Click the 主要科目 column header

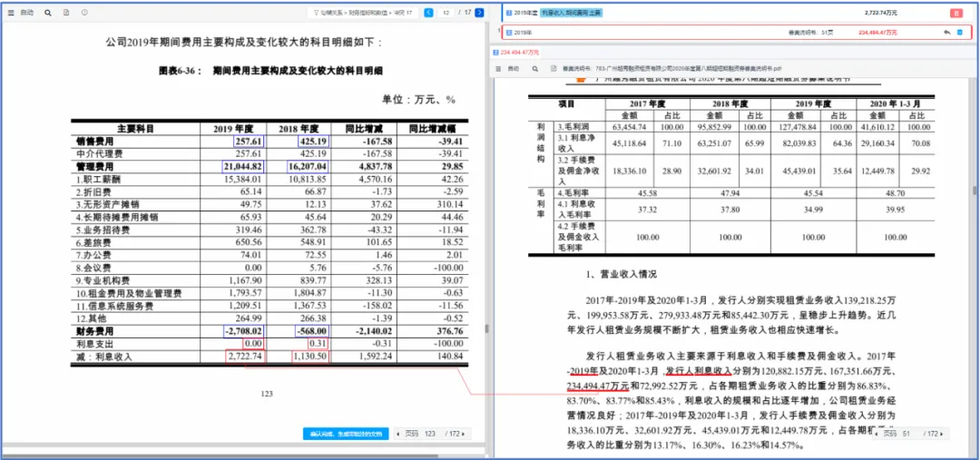(x=134, y=129)
